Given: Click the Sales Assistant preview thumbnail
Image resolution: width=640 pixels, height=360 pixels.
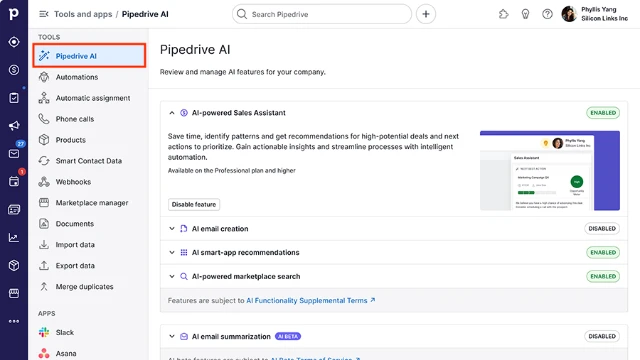Looking at the screenshot, I should click(550, 170).
